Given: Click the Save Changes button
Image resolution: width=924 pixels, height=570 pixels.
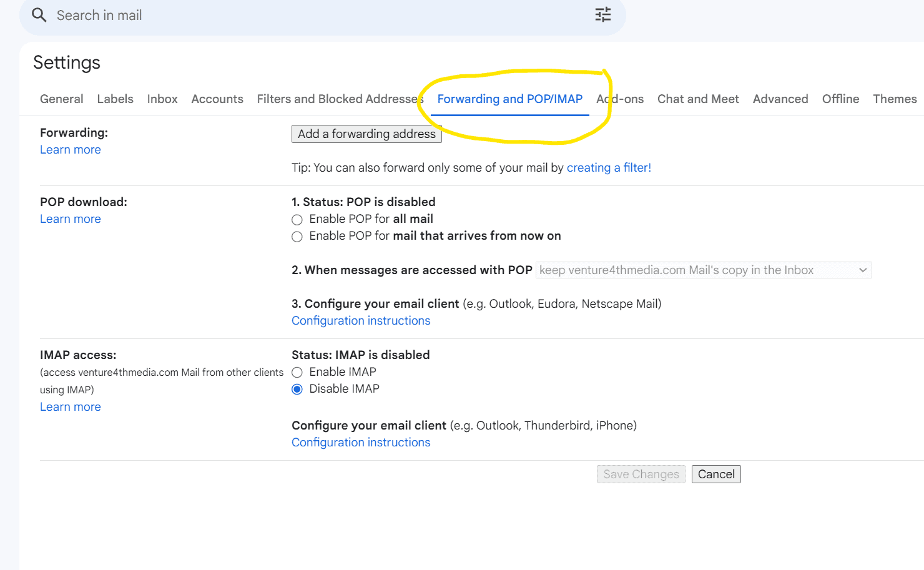Looking at the screenshot, I should pos(641,474).
